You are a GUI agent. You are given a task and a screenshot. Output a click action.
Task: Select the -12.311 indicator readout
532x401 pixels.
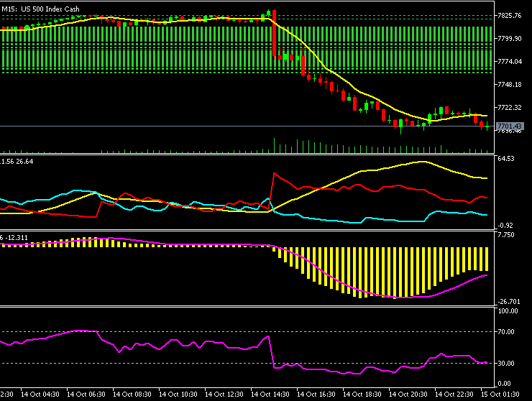(x=17, y=237)
